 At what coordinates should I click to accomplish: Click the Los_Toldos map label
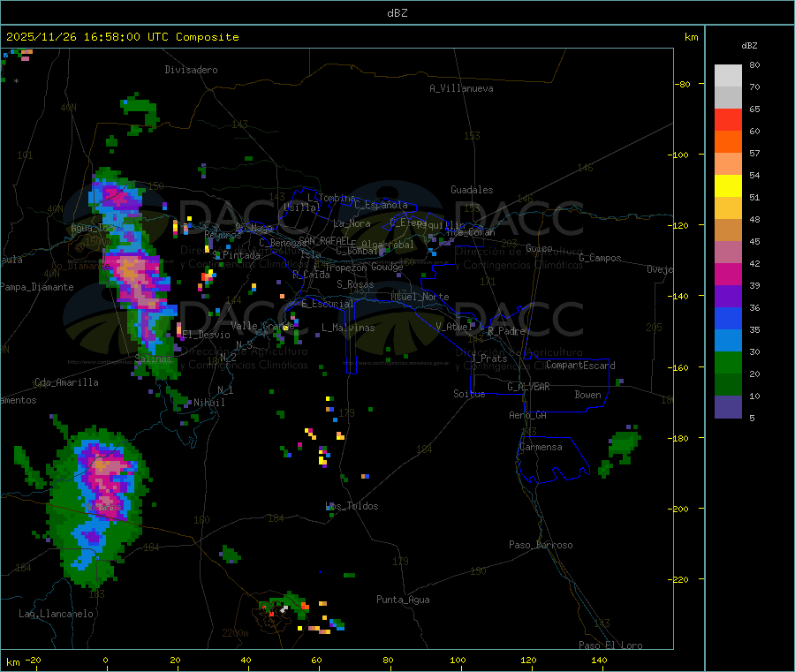tap(352, 506)
